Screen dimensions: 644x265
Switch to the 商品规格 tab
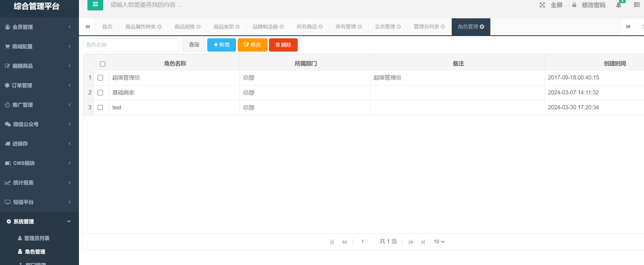(184, 27)
